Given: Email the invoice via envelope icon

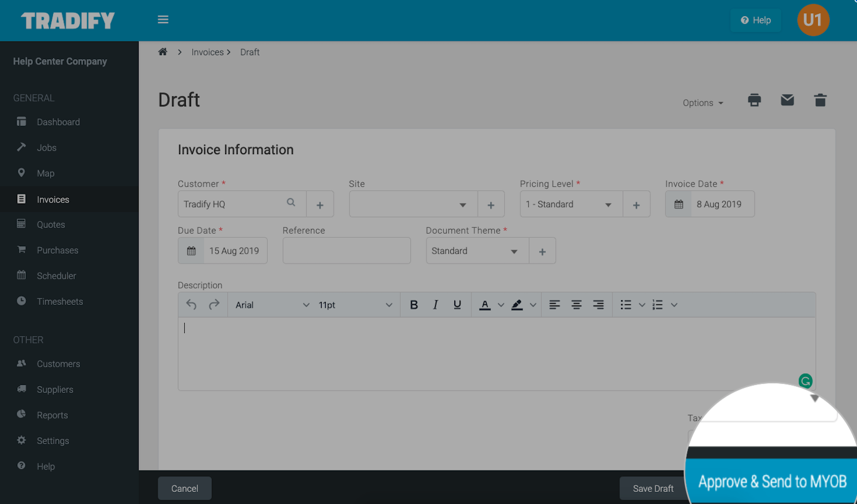Looking at the screenshot, I should tap(787, 100).
